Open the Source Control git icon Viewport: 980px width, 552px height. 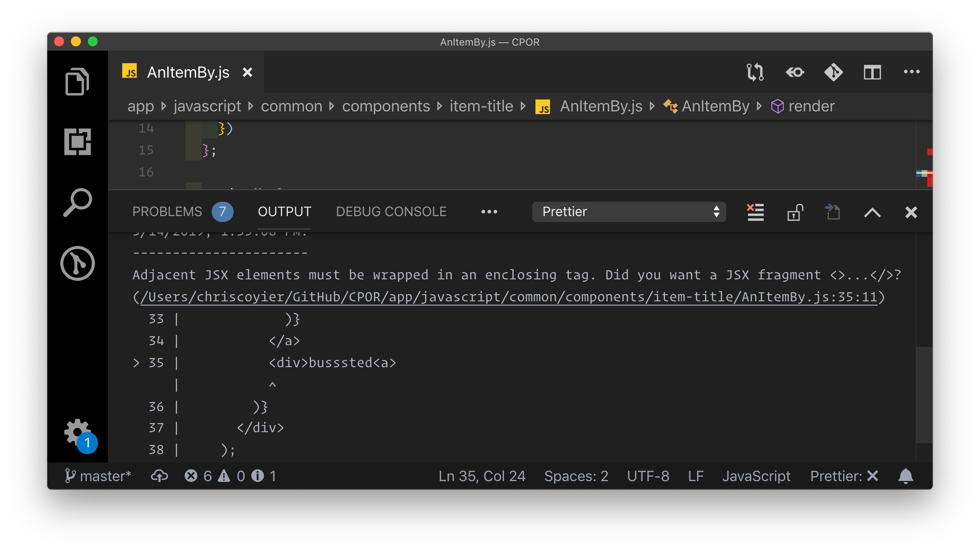(x=77, y=263)
